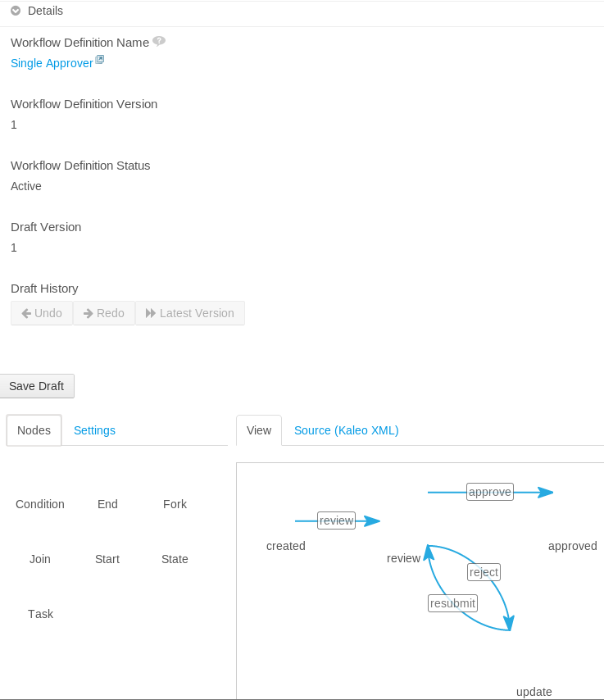The image size is (604, 700).
Task: Click the Workflow Definition Status label
Action: pyautogui.click(x=80, y=166)
